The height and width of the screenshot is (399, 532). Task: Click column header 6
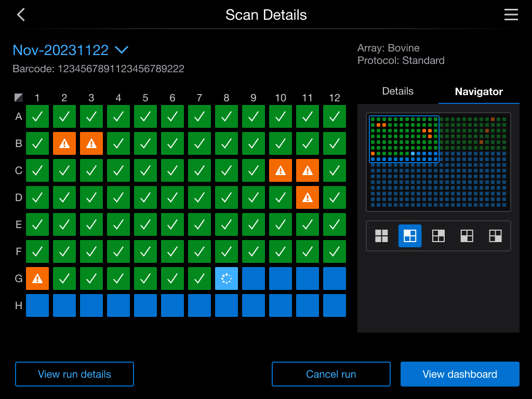(172, 98)
